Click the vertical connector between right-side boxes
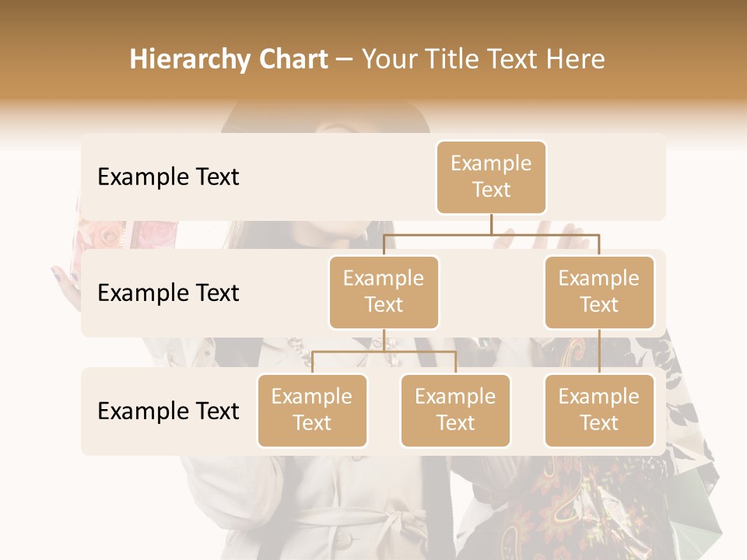Image resolution: width=747 pixels, height=560 pixels. point(599,352)
